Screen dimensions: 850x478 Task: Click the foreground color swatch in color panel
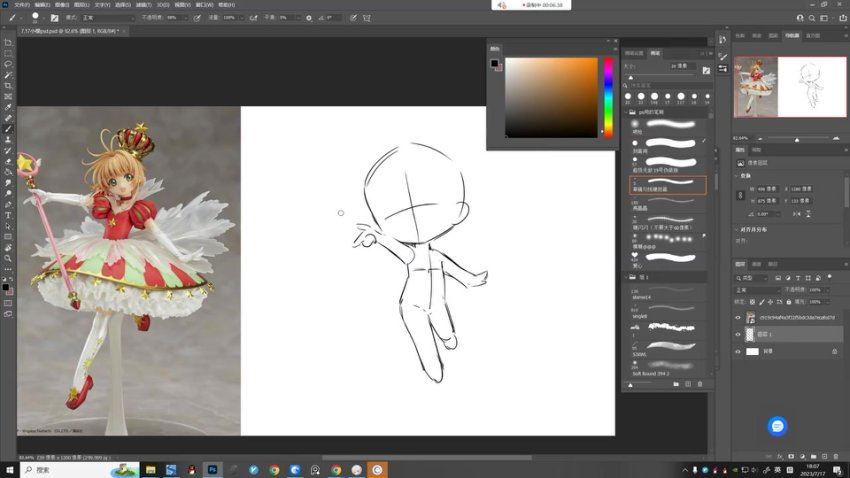pos(494,63)
